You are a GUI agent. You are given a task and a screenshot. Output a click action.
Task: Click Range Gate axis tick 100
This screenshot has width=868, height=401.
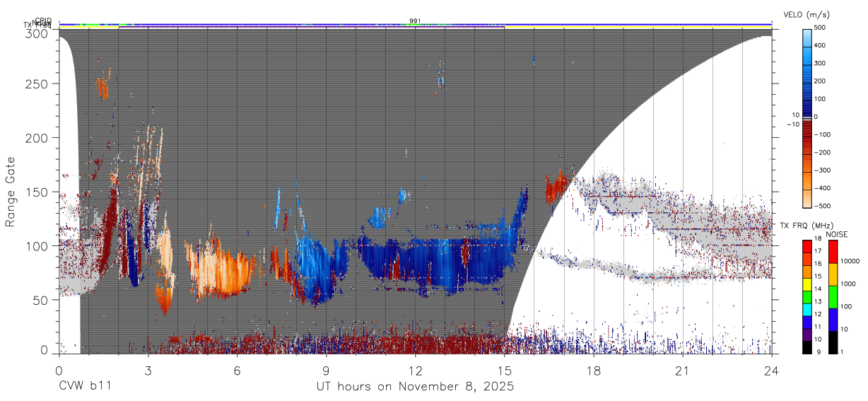[37, 246]
